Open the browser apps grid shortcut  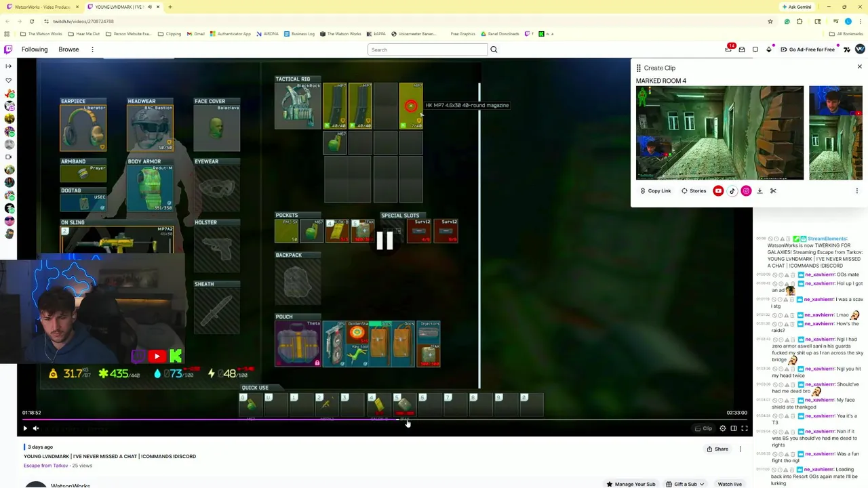7,34
